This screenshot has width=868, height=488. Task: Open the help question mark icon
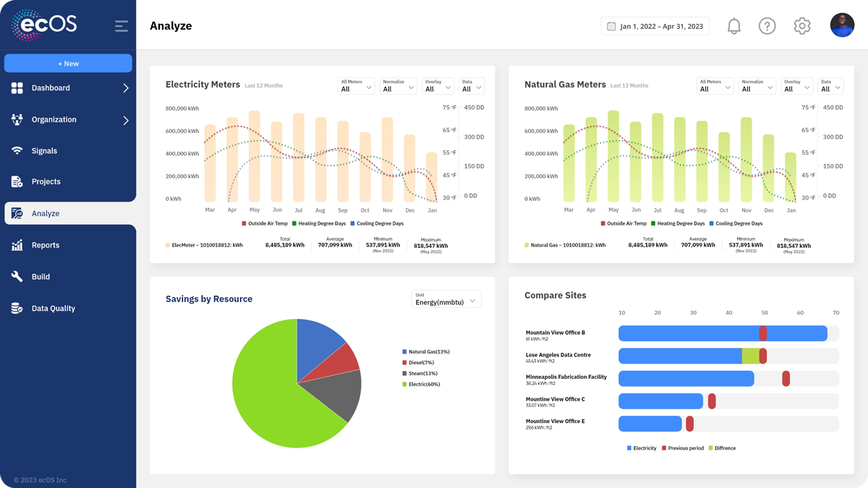click(x=767, y=26)
